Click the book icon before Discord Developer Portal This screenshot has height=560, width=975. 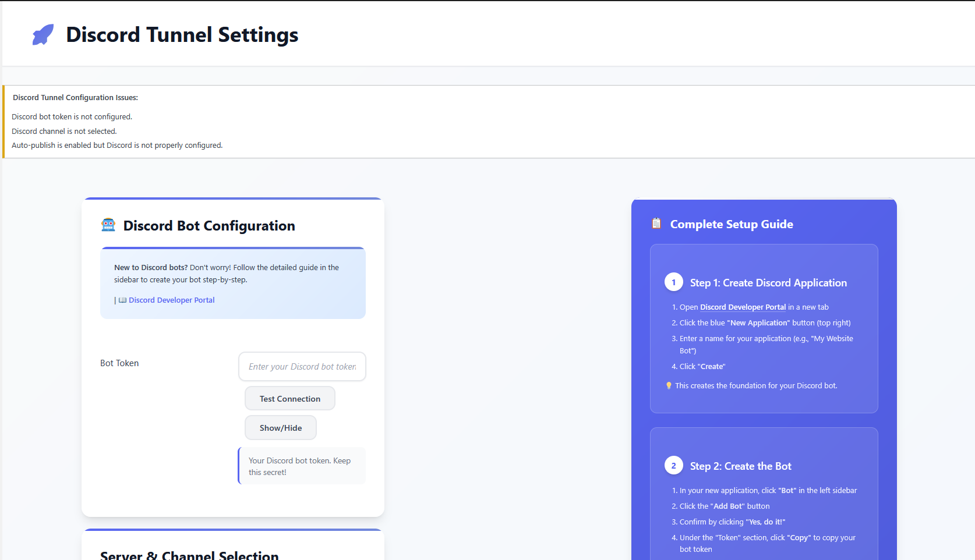(x=122, y=300)
